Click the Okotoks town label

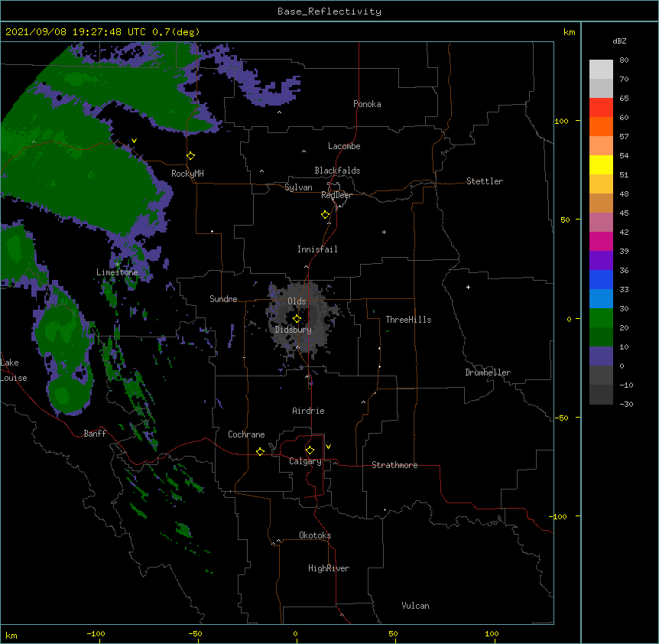coord(315,535)
